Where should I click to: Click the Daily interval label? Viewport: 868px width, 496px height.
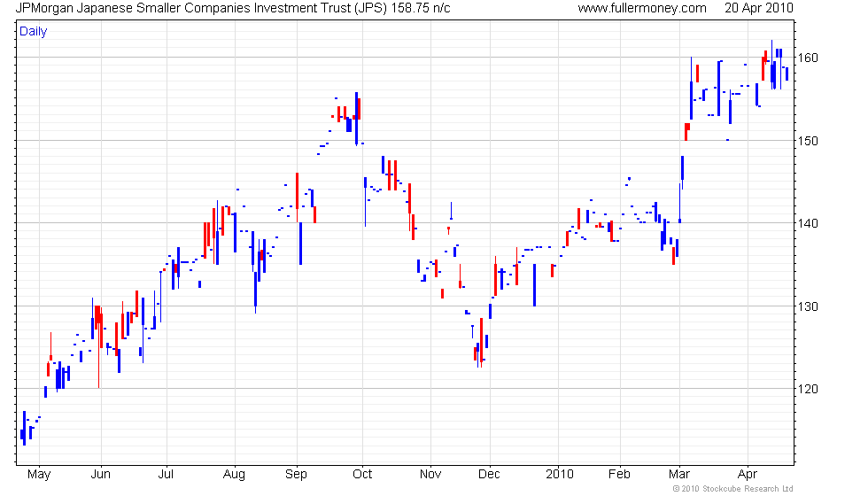click(34, 32)
